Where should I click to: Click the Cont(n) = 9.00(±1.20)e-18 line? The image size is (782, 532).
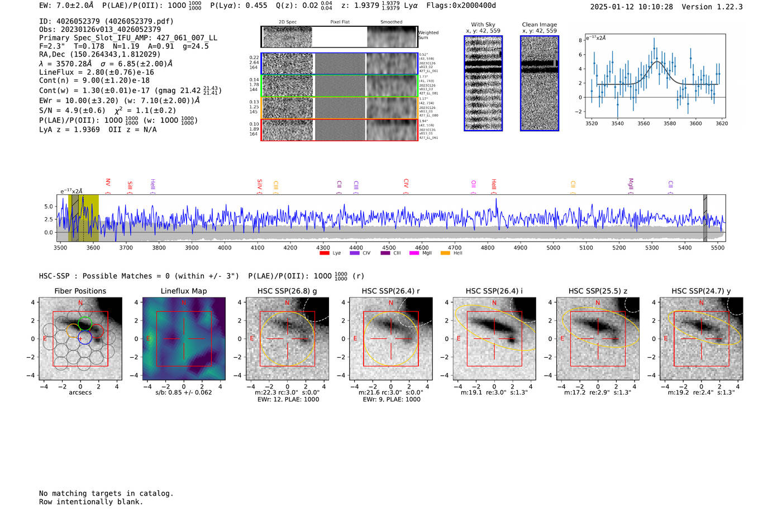tap(94, 80)
